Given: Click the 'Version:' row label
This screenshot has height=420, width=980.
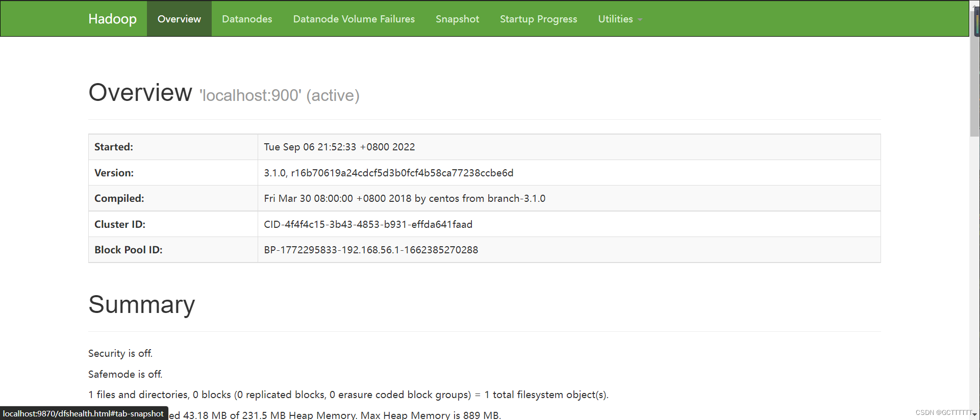Looking at the screenshot, I should pos(114,173).
